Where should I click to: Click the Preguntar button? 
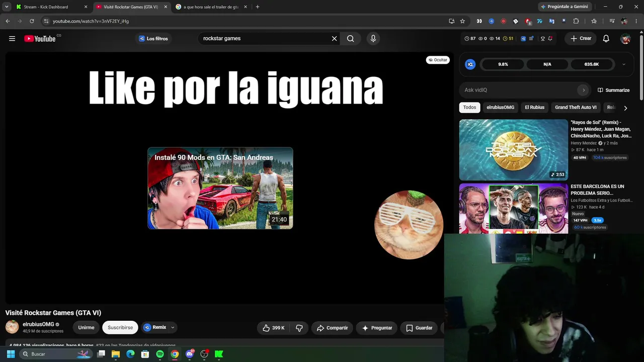pos(377,328)
